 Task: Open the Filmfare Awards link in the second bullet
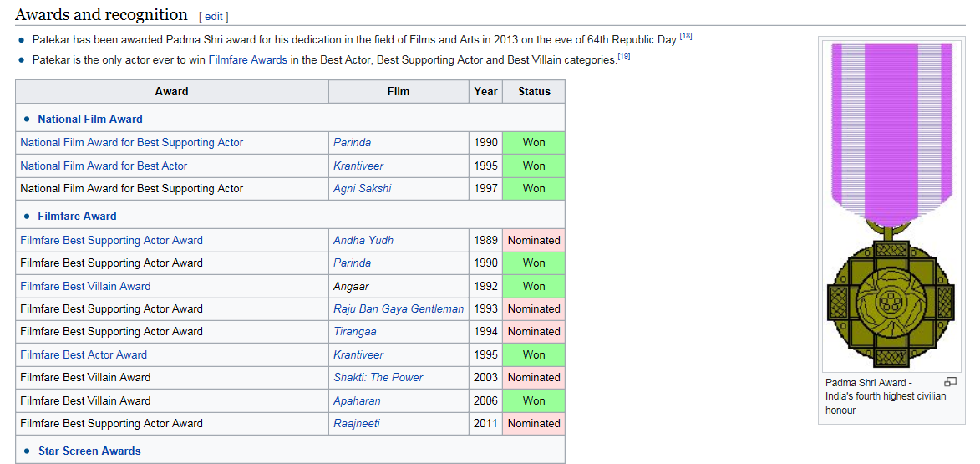coord(248,60)
